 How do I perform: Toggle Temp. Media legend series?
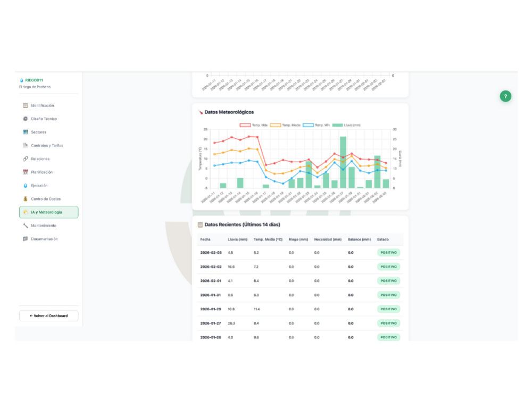[285, 125]
